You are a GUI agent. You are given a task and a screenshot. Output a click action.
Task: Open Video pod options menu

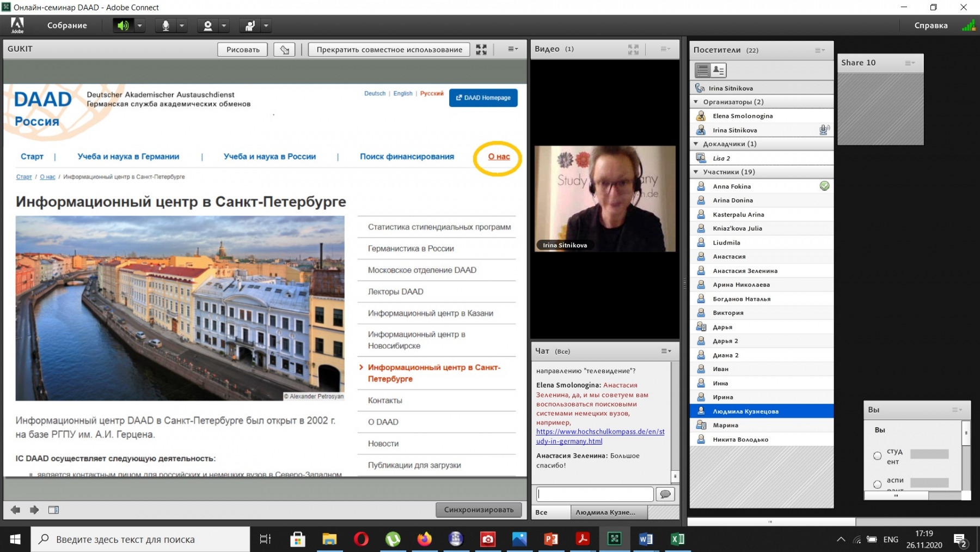point(665,49)
